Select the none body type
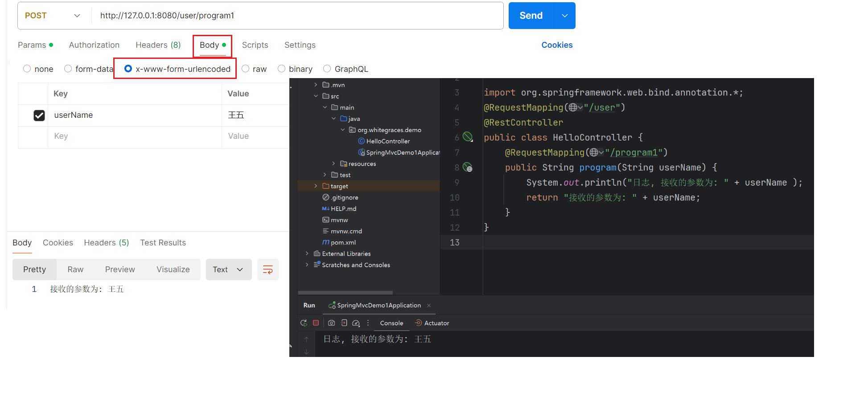 [x=27, y=69]
